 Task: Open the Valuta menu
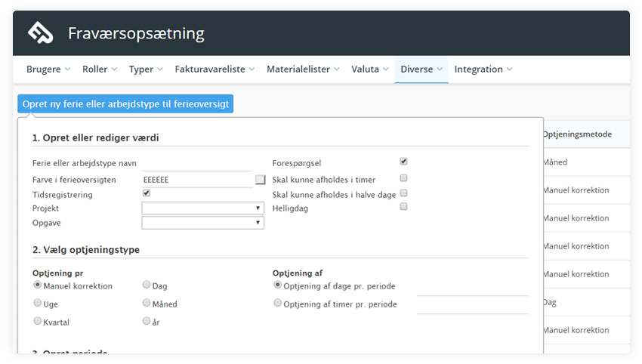[370, 69]
